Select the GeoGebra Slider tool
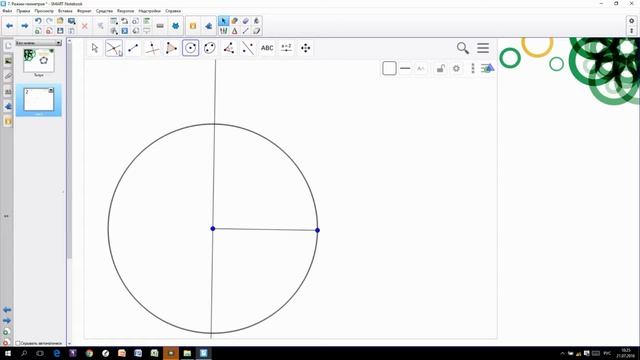The height and width of the screenshot is (360, 640). tap(287, 48)
